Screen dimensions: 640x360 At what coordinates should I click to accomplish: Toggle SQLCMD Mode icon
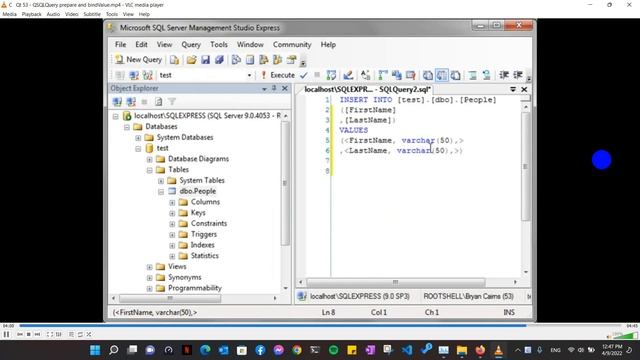pos(410,75)
